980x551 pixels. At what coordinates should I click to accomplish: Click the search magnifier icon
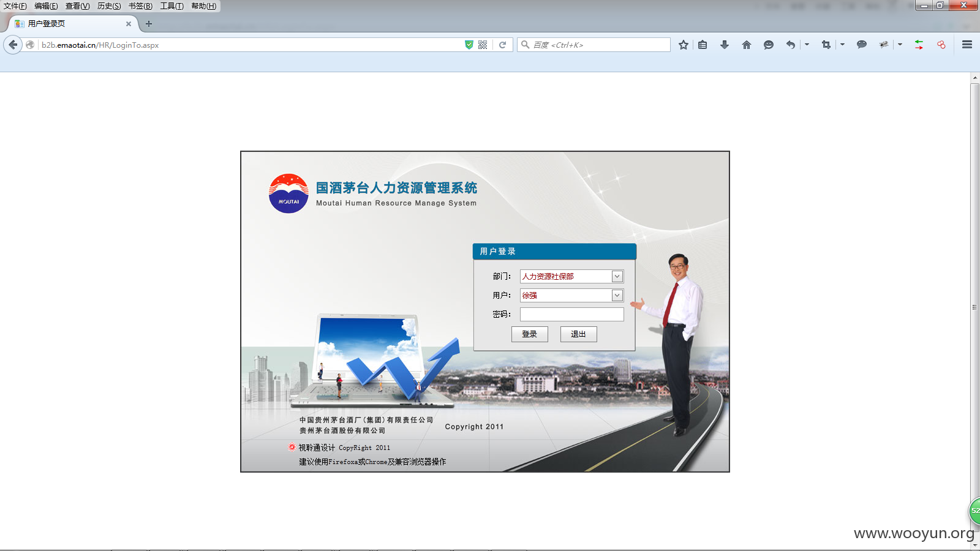(x=525, y=45)
